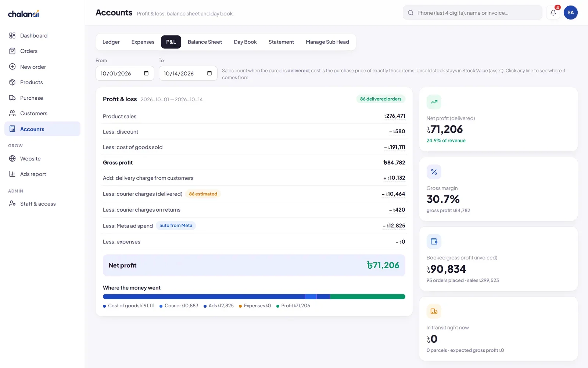Click the Accounts calculator icon
Screen dimensions: 588x368
[12, 129]
